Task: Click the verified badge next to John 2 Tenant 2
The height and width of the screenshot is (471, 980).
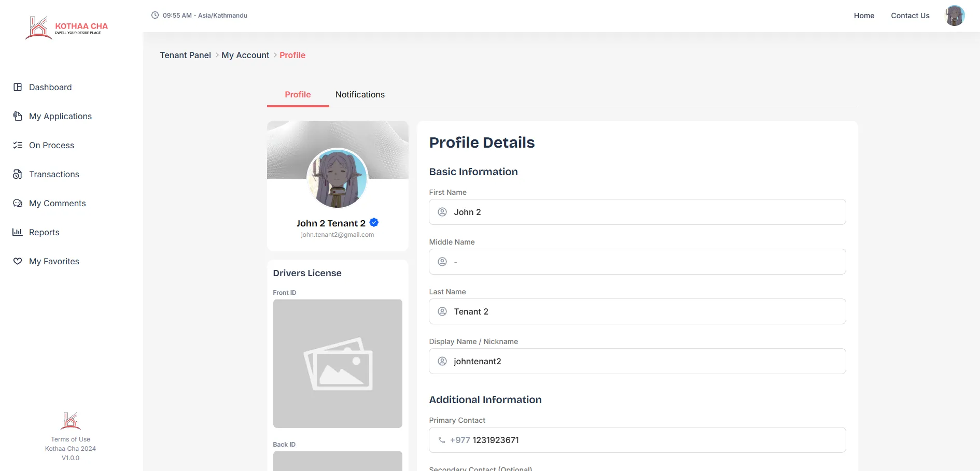Action: coord(374,222)
